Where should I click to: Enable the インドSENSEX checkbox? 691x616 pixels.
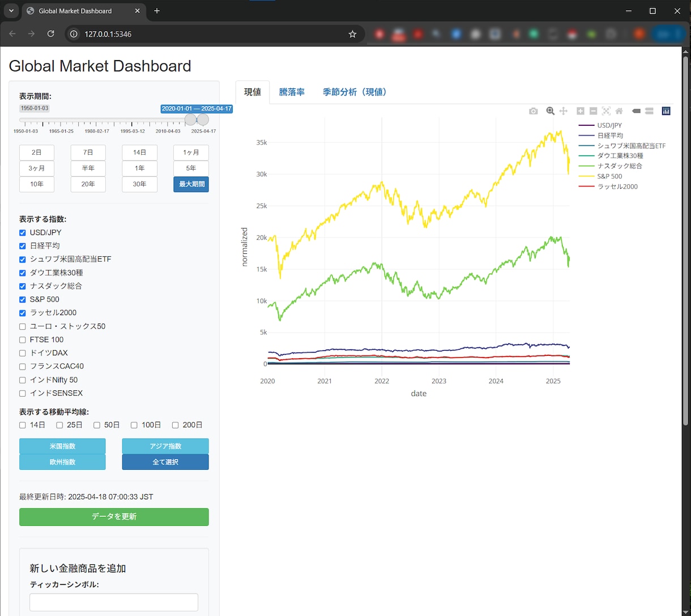pos(23,393)
